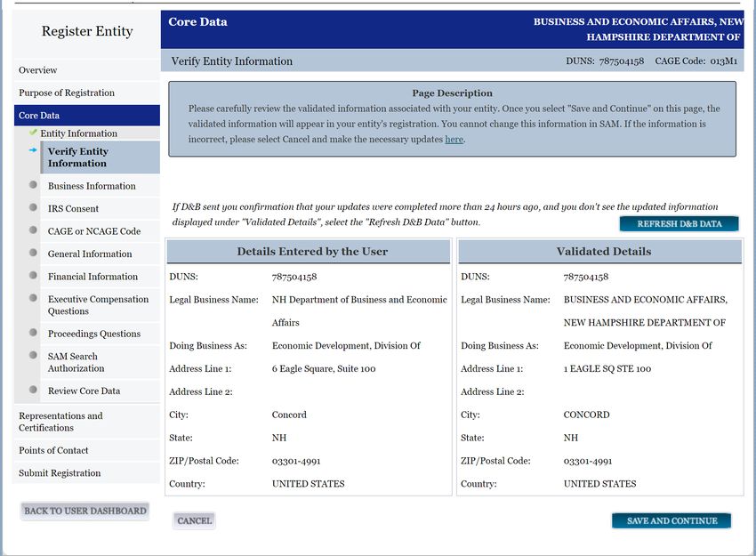Select user-entered address '6 Eagle Square, Suite 100'
The width and height of the screenshot is (756, 556).
click(x=324, y=369)
